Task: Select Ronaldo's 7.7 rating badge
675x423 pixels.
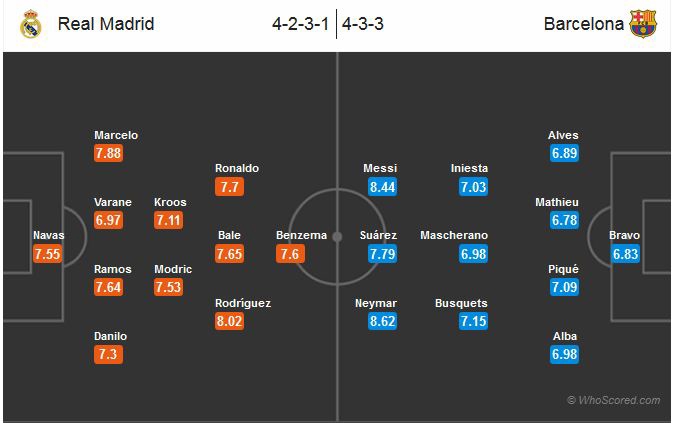Action: pos(229,187)
